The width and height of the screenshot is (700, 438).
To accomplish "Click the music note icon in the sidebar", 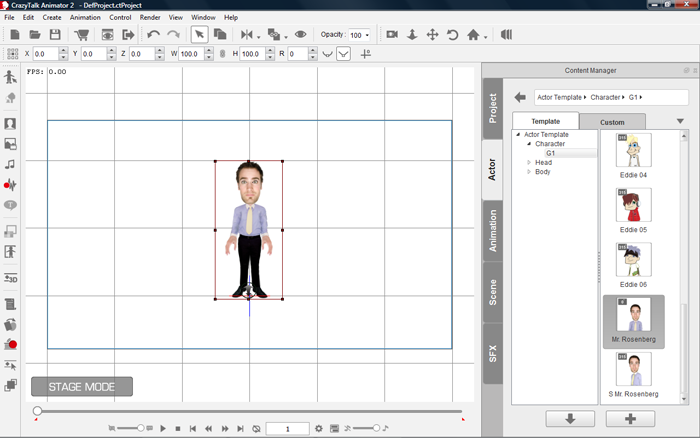I will point(10,164).
